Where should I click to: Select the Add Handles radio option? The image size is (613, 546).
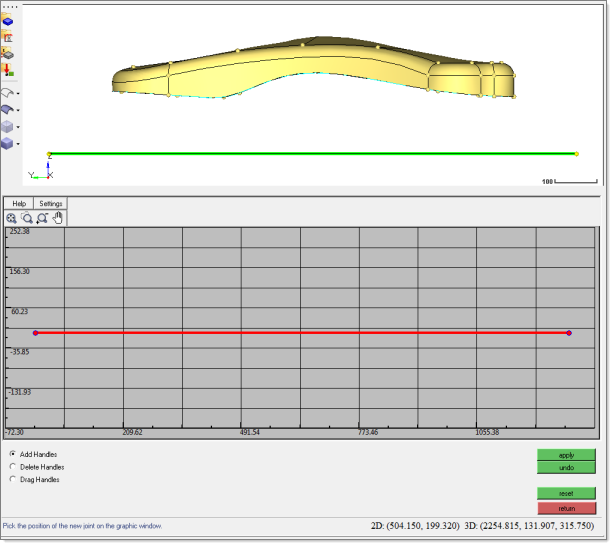[x=12, y=454]
